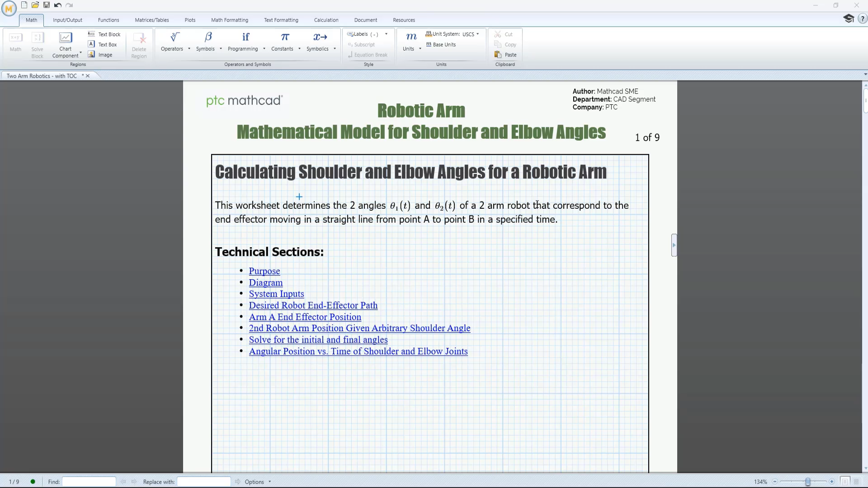Image resolution: width=868 pixels, height=488 pixels.
Task: Click the zoom slider handle
Action: click(x=808, y=482)
